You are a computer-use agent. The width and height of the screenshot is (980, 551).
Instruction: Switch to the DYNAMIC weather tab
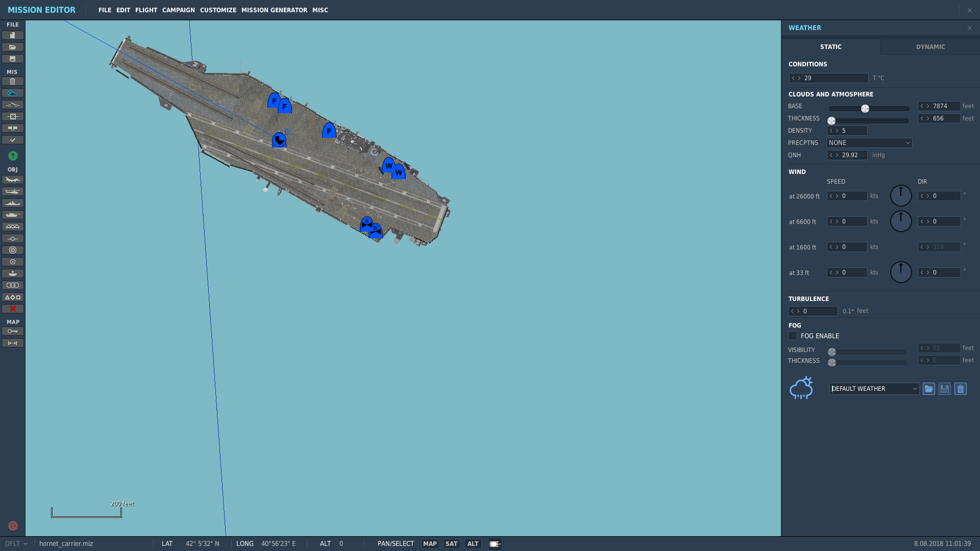pyautogui.click(x=930, y=46)
